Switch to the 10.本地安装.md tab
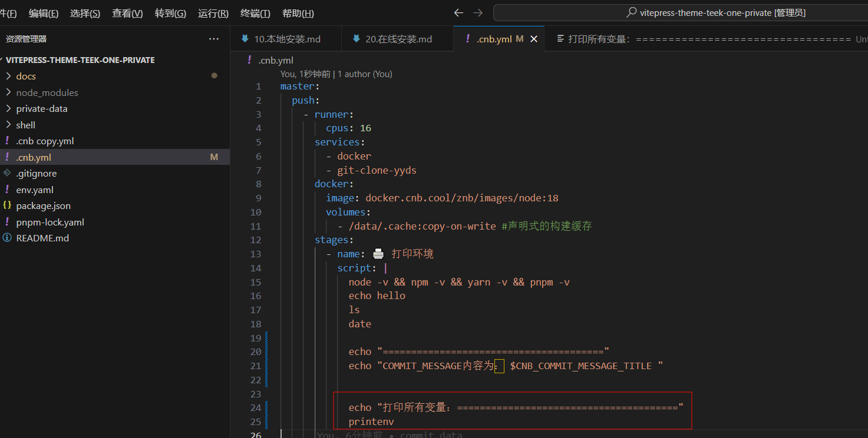This screenshot has width=868, height=438. tap(286, 39)
